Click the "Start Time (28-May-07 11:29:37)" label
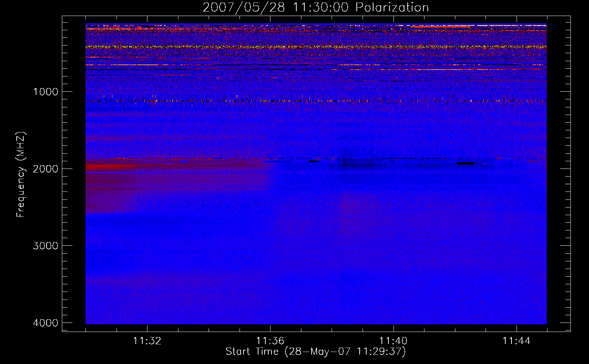589x364 pixels. 316,352
